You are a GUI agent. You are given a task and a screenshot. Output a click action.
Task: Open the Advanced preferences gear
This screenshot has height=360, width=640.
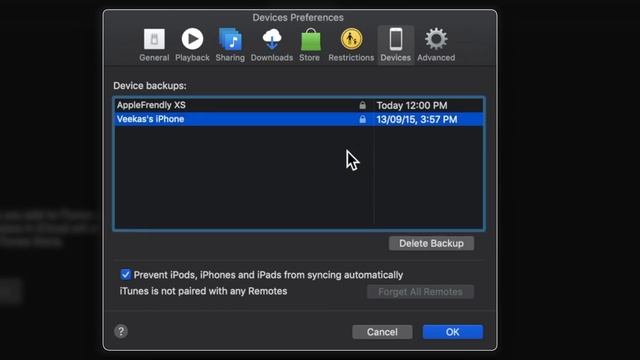pyautogui.click(x=436, y=45)
